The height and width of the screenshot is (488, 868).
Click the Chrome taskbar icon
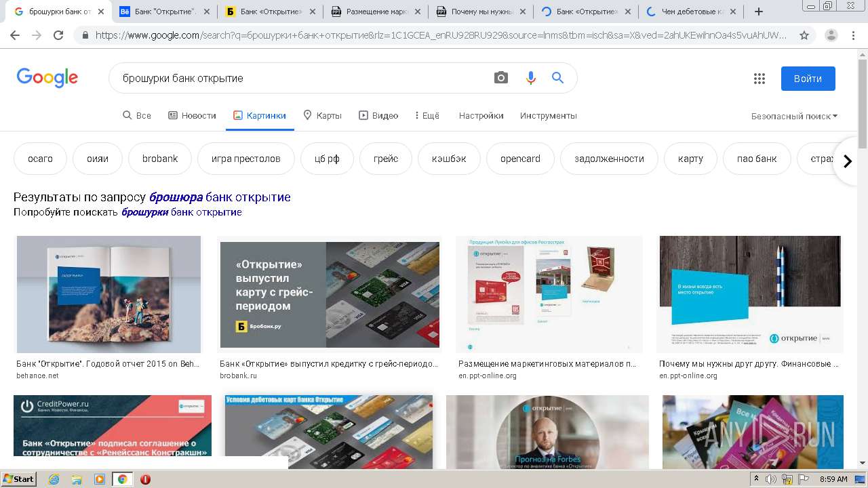click(x=123, y=479)
